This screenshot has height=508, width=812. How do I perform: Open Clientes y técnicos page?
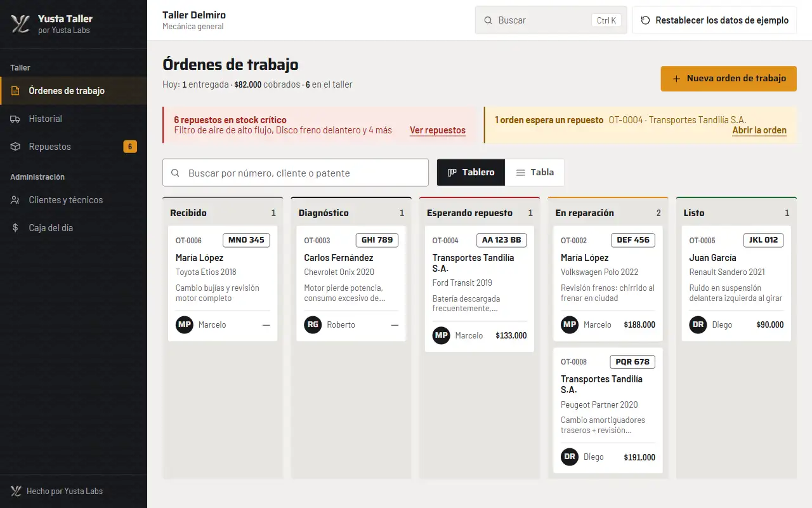[74, 200]
